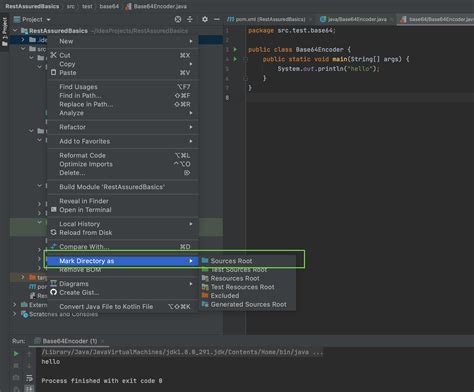Click base64 breadcrumb segment
This screenshot has height=392, width=474.
point(109,6)
